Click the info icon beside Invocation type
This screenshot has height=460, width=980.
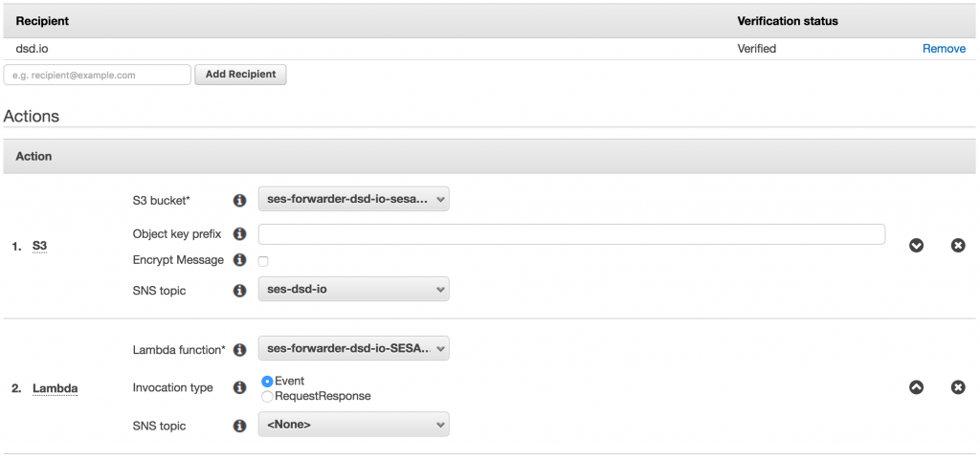239,388
